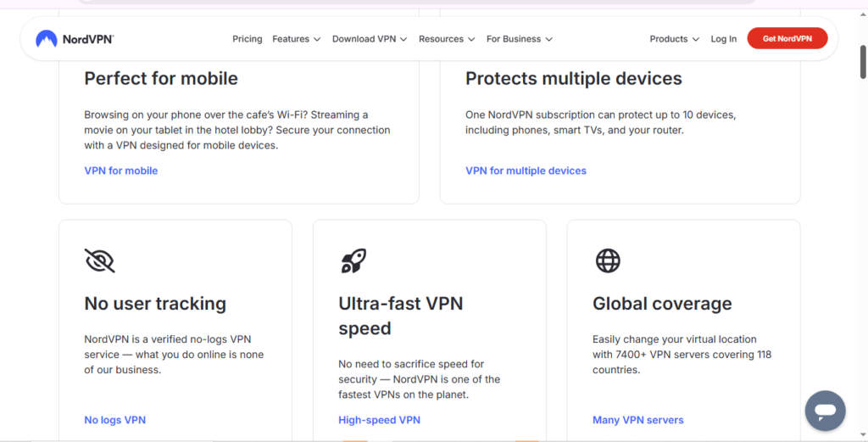Click the text about 7400+ VPN servers
This screenshot has width=868, height=442.
tap(682, 355)
